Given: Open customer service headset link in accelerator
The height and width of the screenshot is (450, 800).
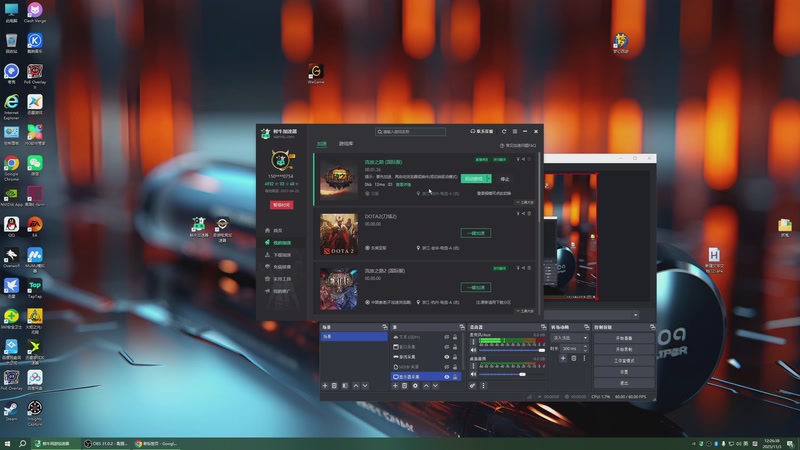Looking at the screenshot, I should [482, 132].
